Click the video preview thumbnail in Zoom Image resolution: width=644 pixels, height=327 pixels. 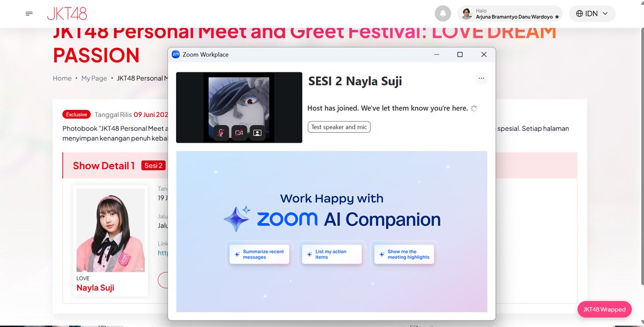click(239, 107)
